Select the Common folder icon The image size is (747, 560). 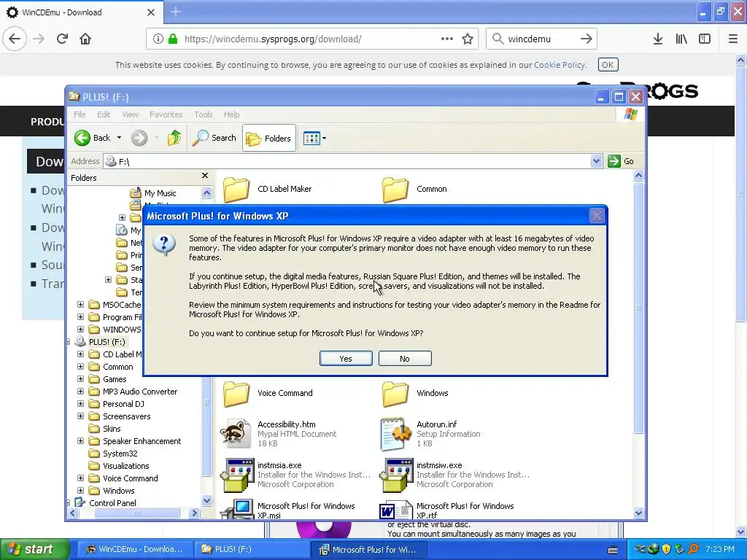tap(395, 190)
